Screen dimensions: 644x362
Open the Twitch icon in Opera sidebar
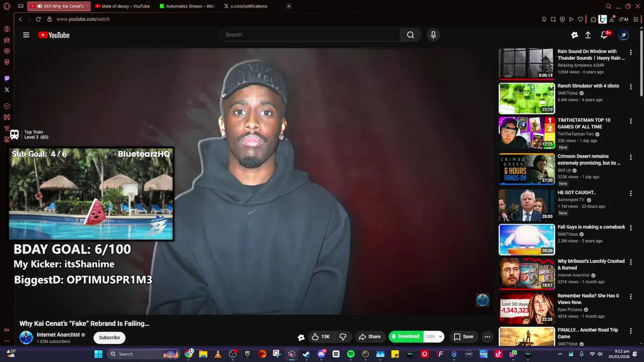[7, 78]
